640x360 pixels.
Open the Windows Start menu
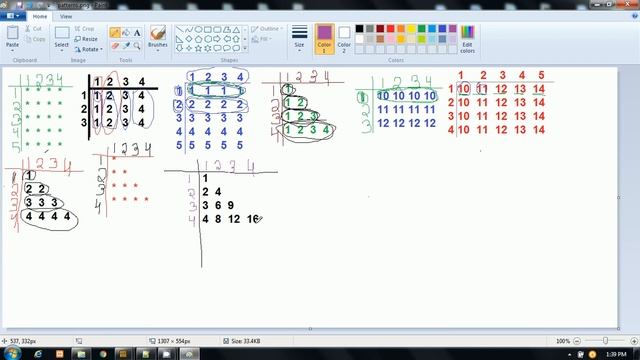(12, 353)
